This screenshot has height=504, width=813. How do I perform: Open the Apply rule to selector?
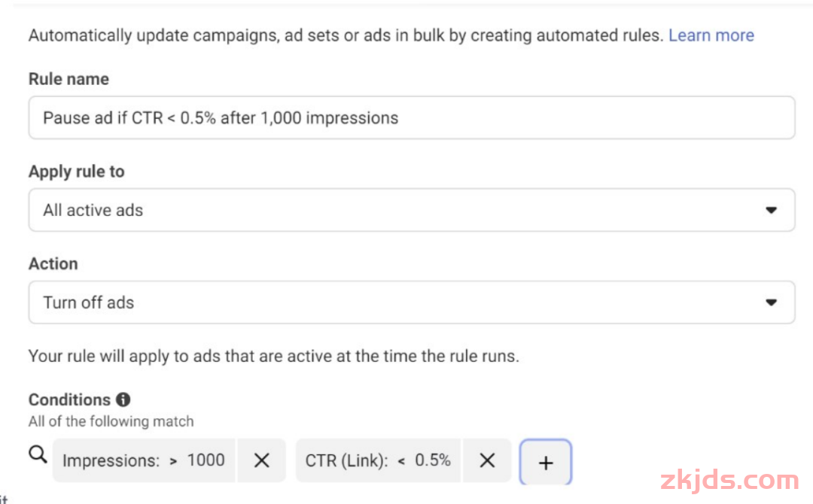[x=411, y=210]
